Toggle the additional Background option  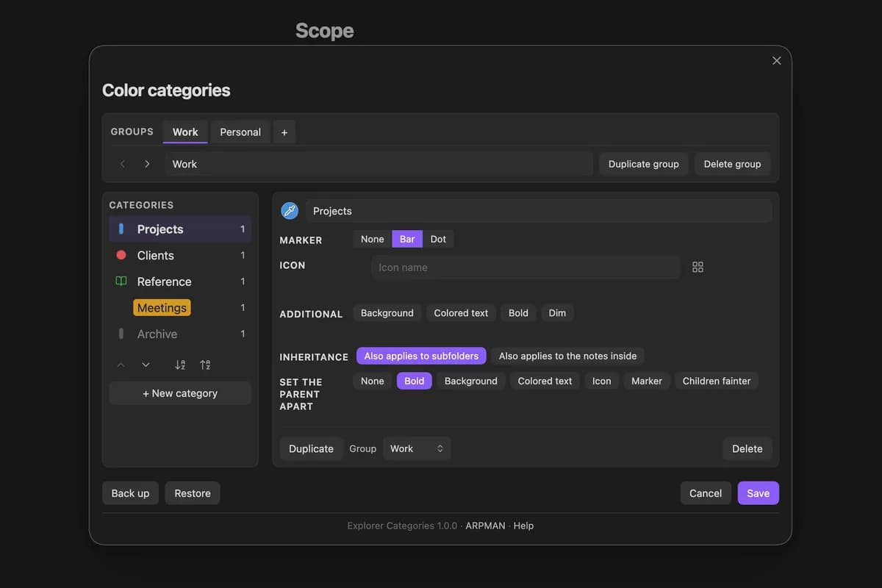[x=387, y=313]
